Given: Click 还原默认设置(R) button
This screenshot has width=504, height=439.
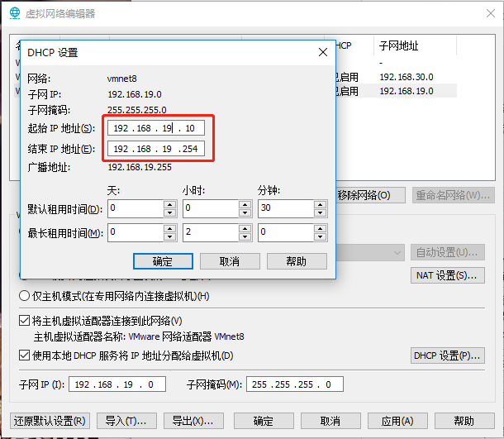Looking at the screenshot, I should click(x=50, y=421).
